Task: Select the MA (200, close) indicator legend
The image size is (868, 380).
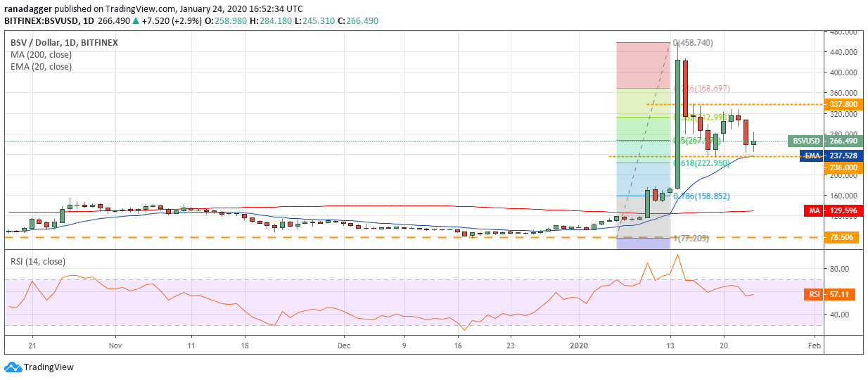Action: tap(39, 55)
